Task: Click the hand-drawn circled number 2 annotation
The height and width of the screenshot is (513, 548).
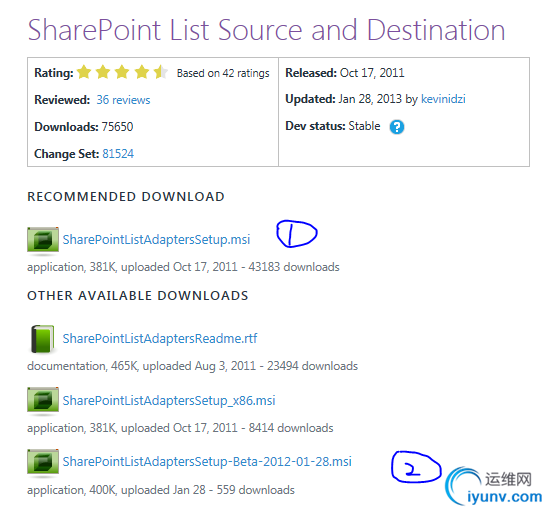Action: point(416,467)
